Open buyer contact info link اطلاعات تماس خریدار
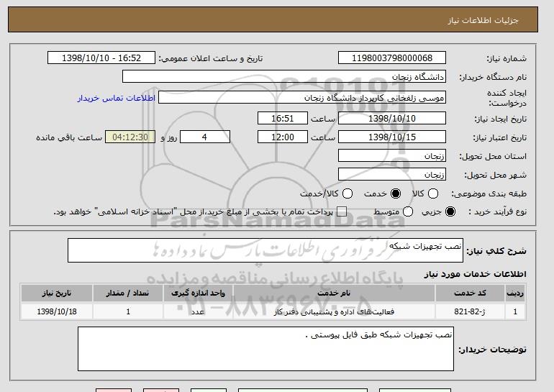 117,98
